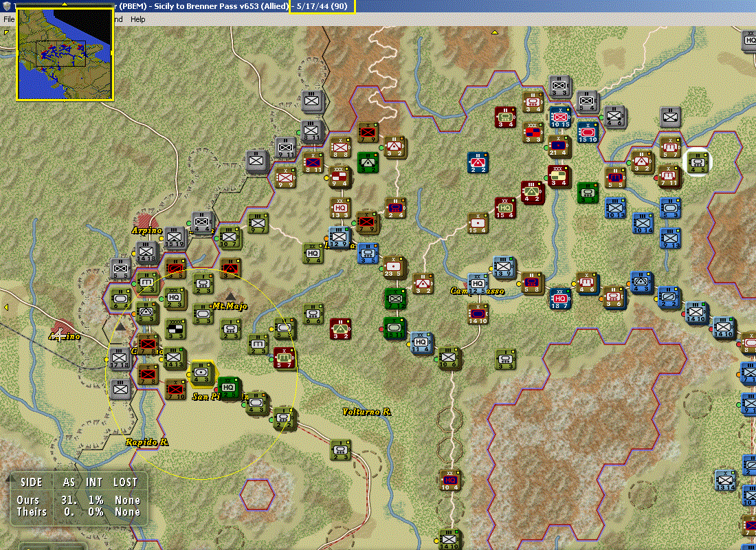This screenshot has height=550, width=756.
Task: Select gray unit 5-5 west of the Rapido
Action: coord(120,269)
